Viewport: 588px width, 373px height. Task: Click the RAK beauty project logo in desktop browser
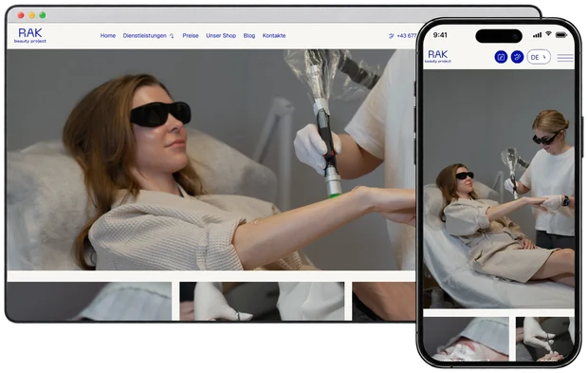click(30, 36)
